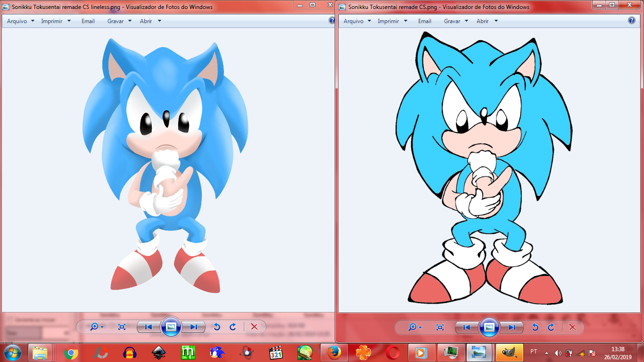Open Media Player Classic 321 icon

pos(276,353)
